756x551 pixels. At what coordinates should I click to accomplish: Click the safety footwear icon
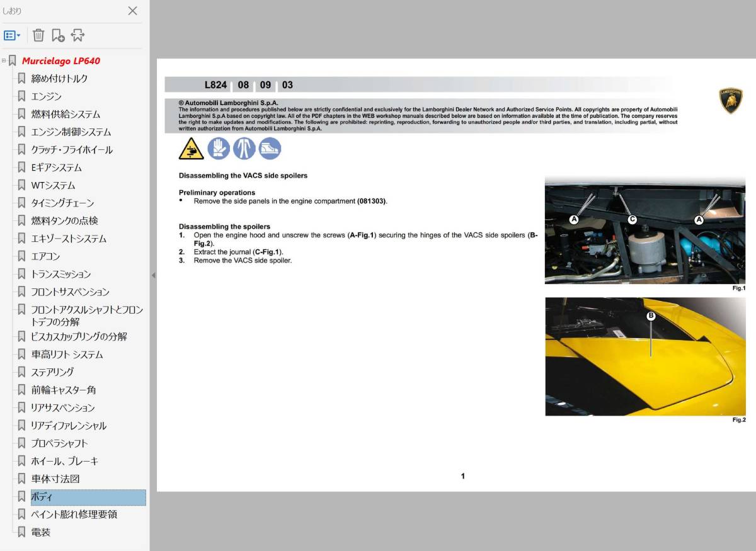coord(270,149)
